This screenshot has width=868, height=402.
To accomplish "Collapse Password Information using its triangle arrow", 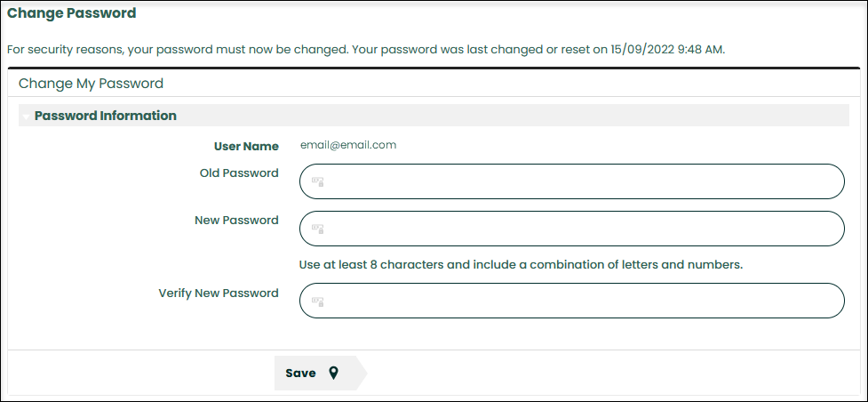I will click(x=26, y=117).
